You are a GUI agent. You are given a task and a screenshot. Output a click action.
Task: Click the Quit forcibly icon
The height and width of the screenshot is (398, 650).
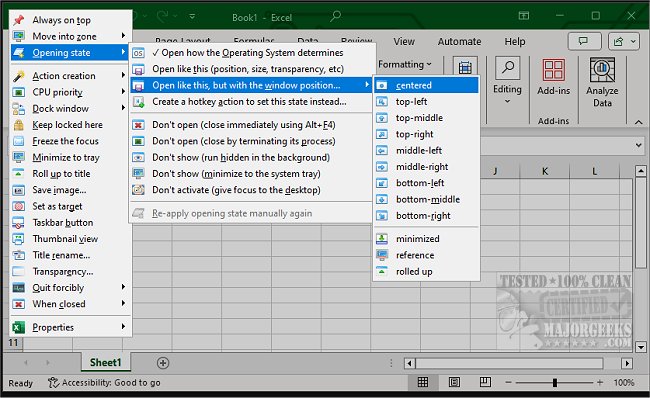[19, 288]
